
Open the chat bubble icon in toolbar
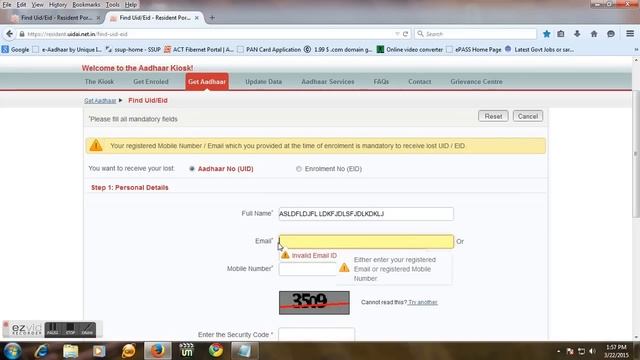(x=611, y=34)
